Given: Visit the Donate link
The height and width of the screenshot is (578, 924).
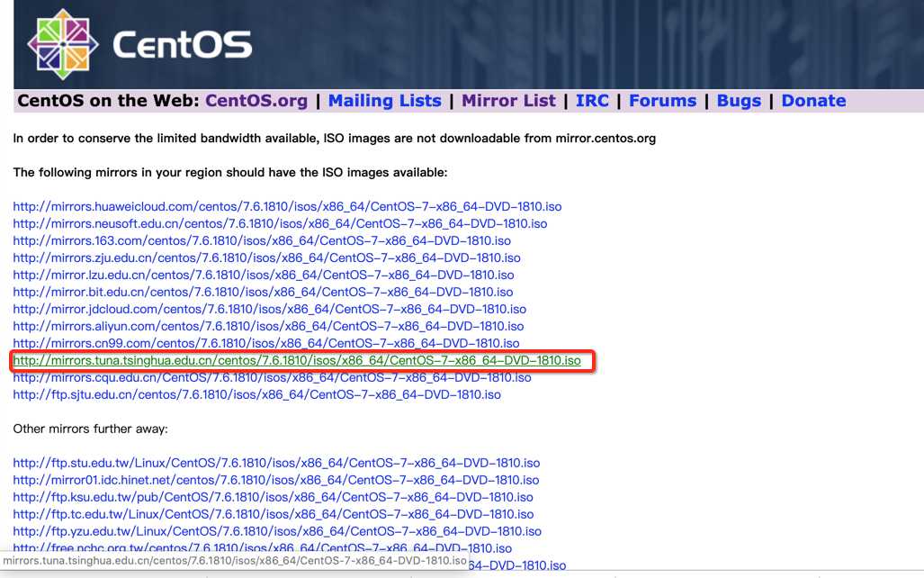Looking at the screenshot, I should (x=813, y=101).
